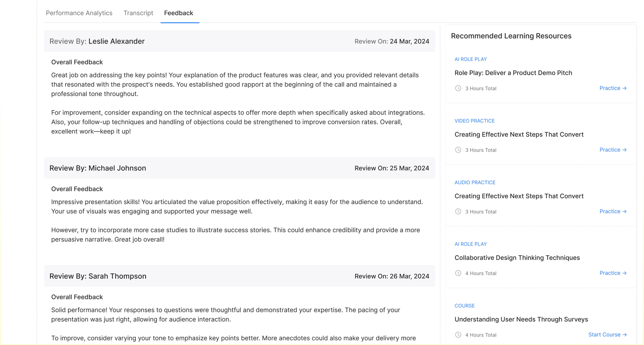Open the Transcript tab
Screen dimensions: 644x345
point(138,13)
